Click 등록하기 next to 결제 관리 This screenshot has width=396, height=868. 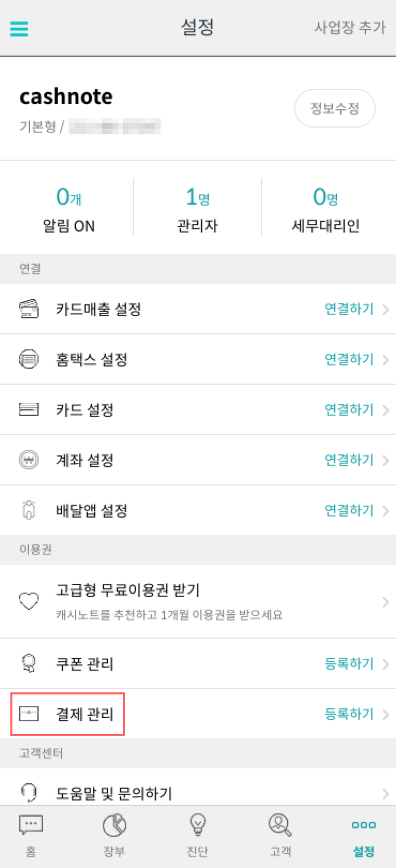click(349, 714)
